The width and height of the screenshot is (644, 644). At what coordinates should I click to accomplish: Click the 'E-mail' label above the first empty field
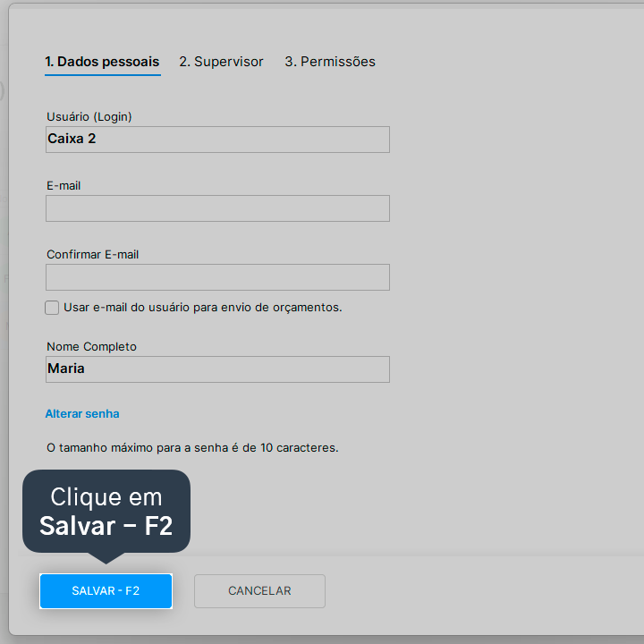64,186
